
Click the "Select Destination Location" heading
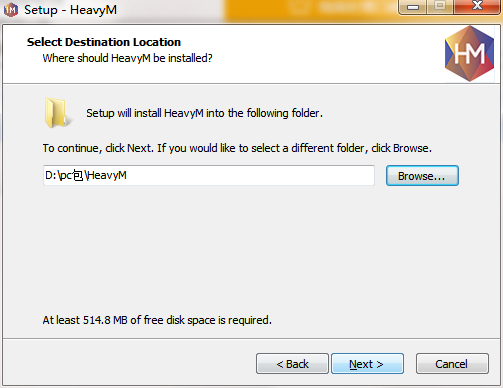click(x=104, y=42)
